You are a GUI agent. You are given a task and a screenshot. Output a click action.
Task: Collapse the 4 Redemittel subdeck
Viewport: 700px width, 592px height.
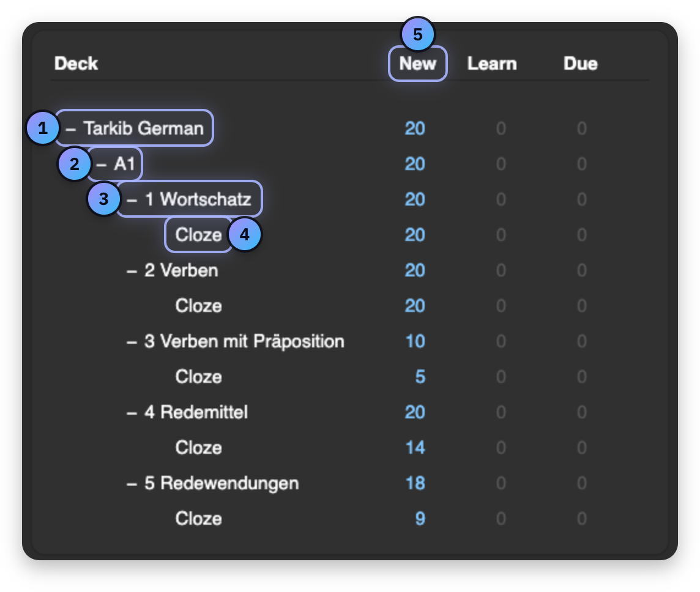tap(132, 413)
